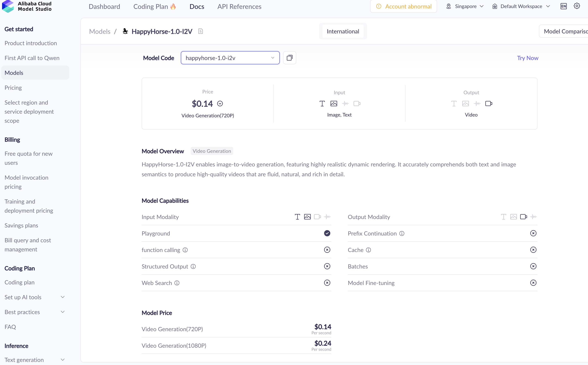Click the Structured Output unsupported X icon
588x365 pixels.
(327, 266)
